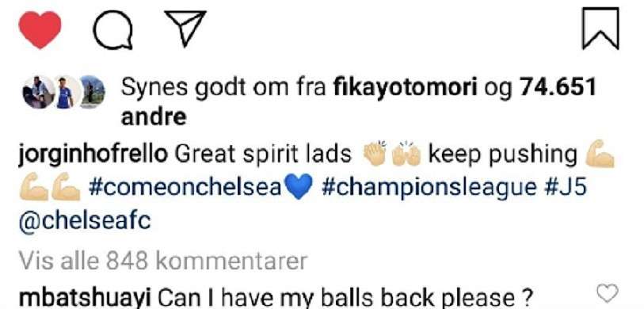The width and height of the screenshot is (644, 309).
Task: Open the #J5 hashtag
Action: click(566, 189)
